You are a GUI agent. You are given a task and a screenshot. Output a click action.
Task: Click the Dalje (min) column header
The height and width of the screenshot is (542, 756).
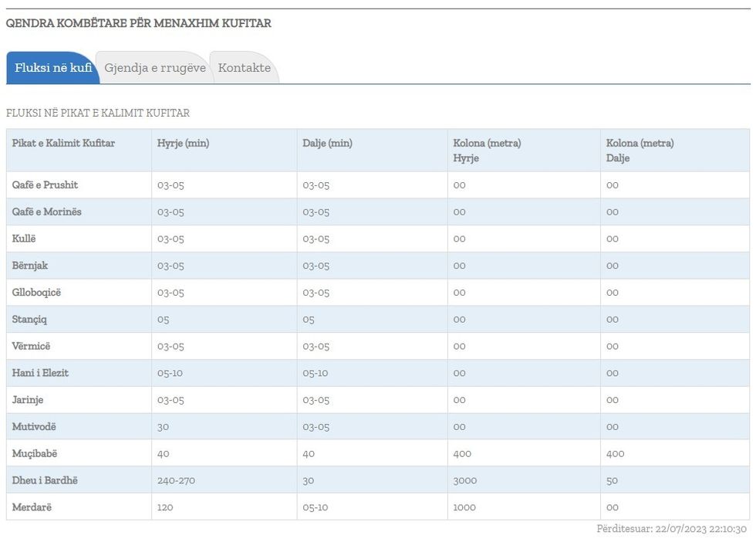point(327,144)
